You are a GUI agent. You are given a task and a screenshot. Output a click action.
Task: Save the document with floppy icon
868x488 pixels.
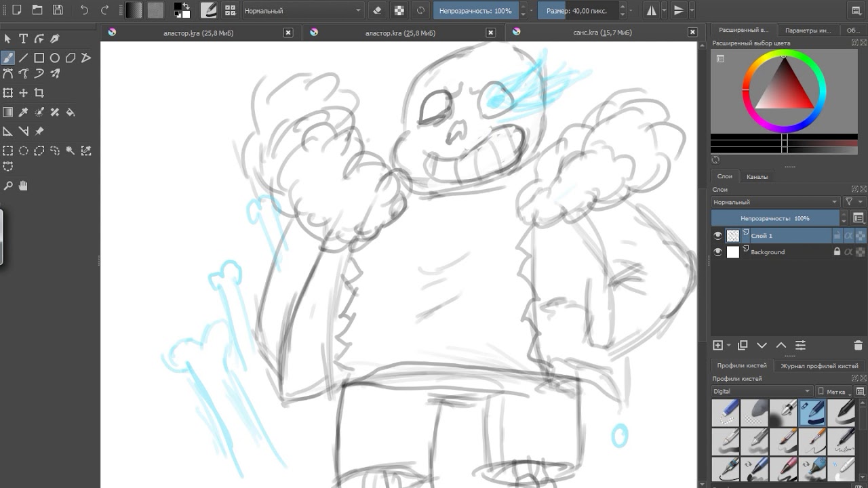58,10
